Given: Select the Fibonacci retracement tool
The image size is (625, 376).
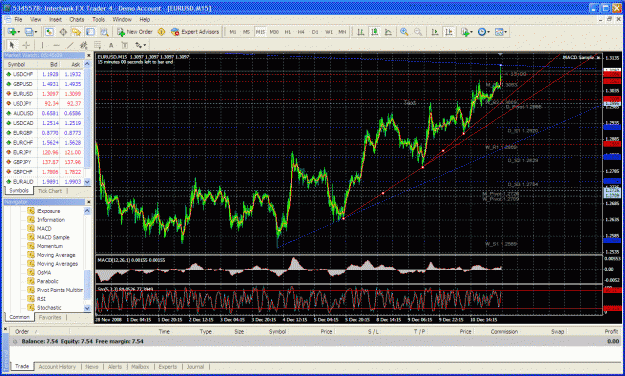Looking at the screenshot, I should tap(97, 45).
